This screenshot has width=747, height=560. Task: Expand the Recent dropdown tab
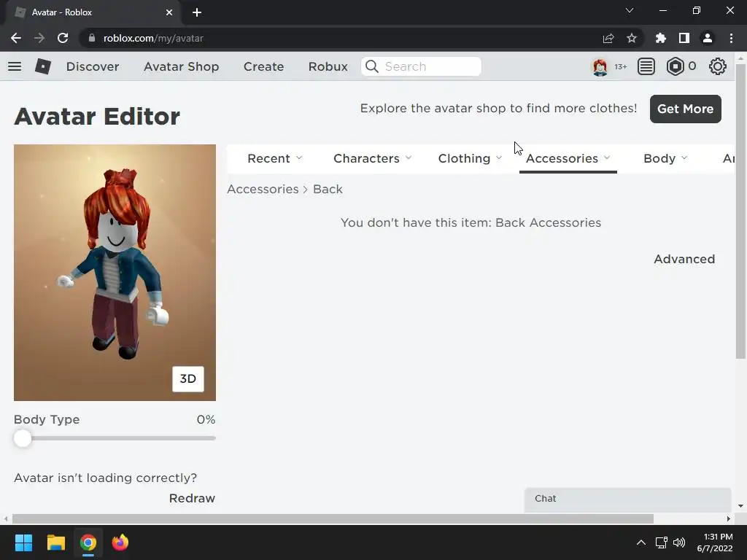[x=275, y=158]
